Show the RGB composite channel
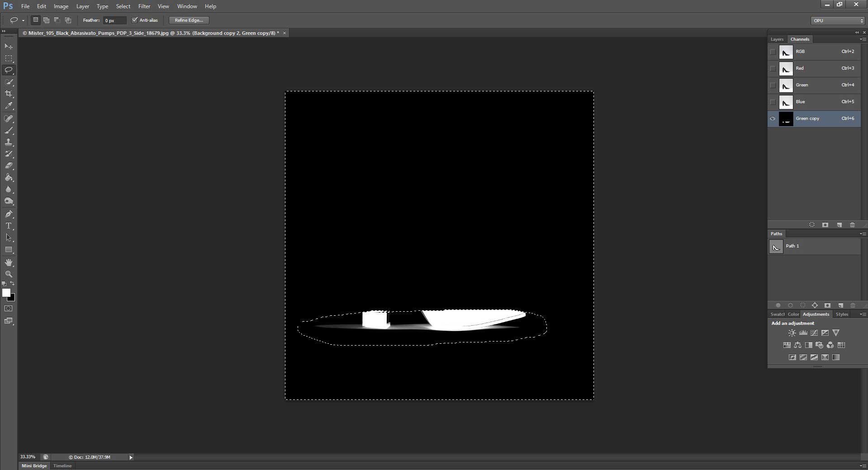This screenshot has width=868, height=470. pyautogui.click(x=773, y=52)
